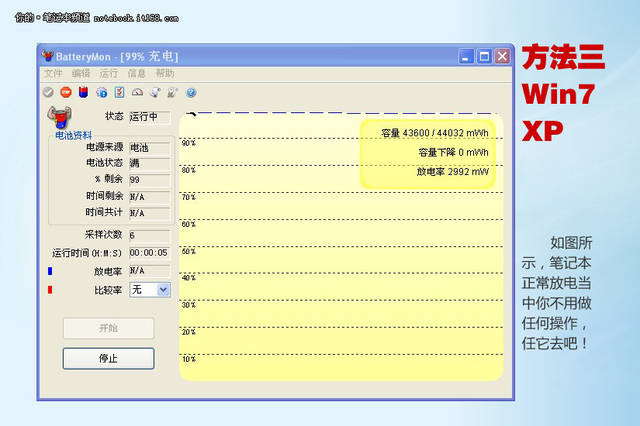Open the 信息 menu
The height and width of the screenshot is (426, 640).
pos(136,73)
